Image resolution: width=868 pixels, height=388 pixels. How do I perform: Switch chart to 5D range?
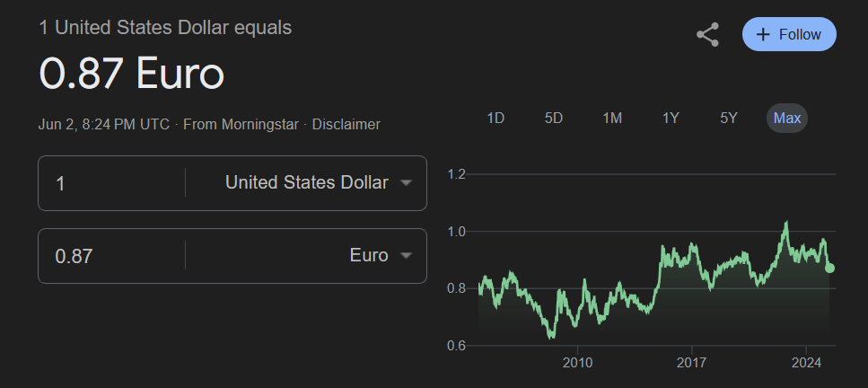(554, 118)
